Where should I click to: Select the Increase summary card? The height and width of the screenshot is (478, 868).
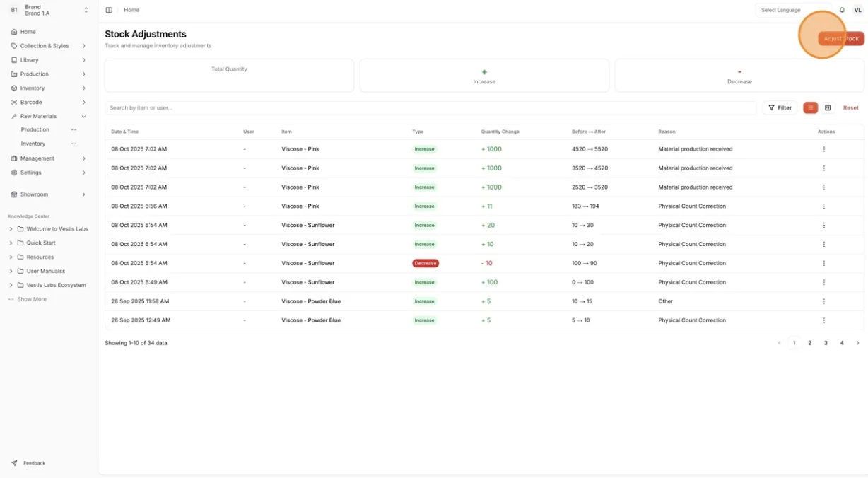click(484, 75)
